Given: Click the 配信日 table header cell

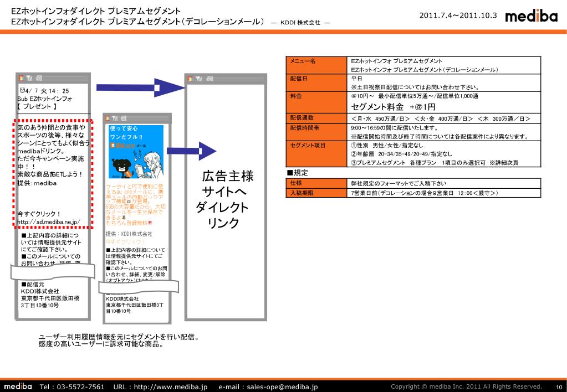Looking at the screenshot, I should pyautogui.click(x=316, y=82).
